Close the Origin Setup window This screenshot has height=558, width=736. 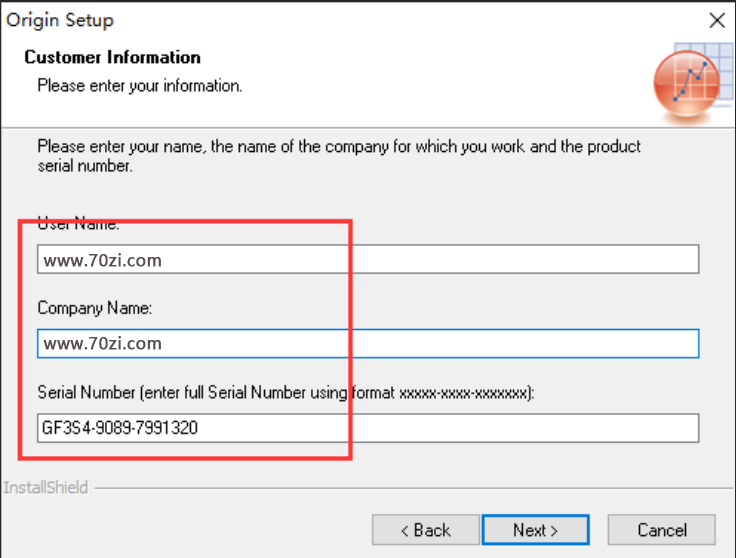coord(717,20)
